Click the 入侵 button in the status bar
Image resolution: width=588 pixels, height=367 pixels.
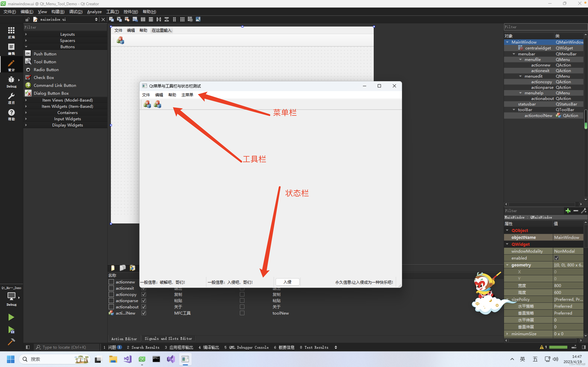click(x=287, y=282)
